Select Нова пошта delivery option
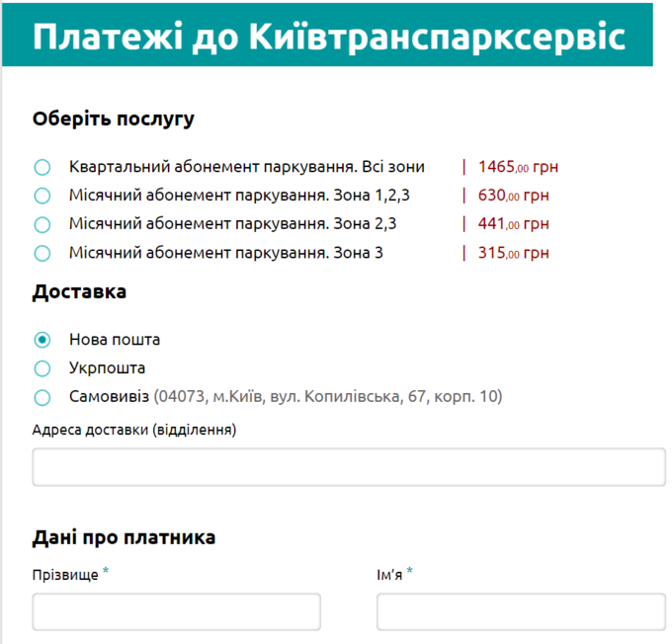Image resolution: width=672 pixels, height=644 pixels. (x=42, y=340)
